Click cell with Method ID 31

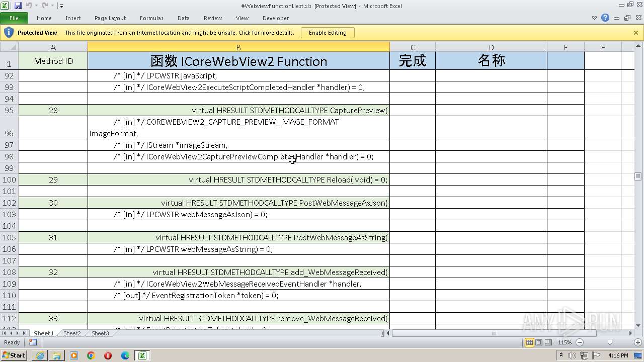tap(53, 237)
